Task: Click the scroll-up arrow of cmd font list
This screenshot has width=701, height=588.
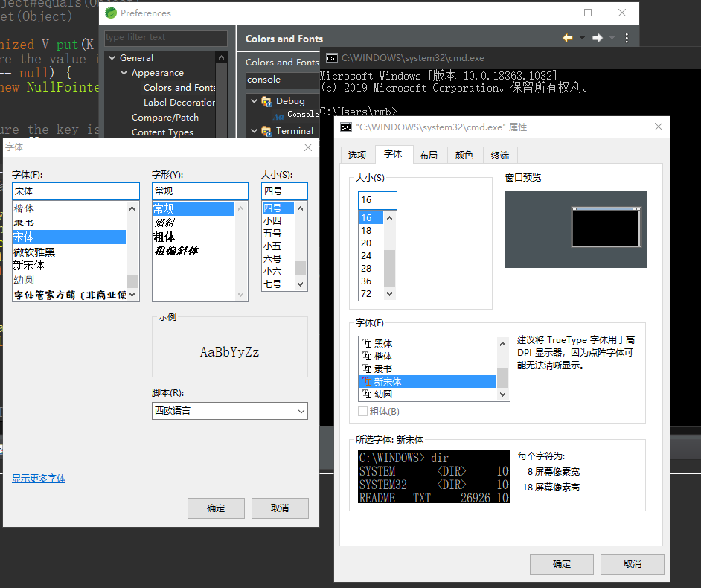Action: point(502,344)
